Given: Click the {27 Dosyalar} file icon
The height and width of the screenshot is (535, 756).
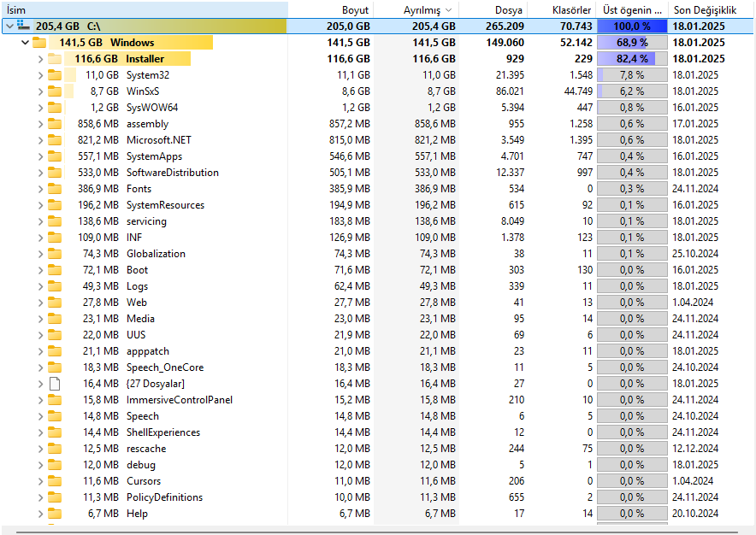Looking at the screenshot, I should [x=55, y=384].
